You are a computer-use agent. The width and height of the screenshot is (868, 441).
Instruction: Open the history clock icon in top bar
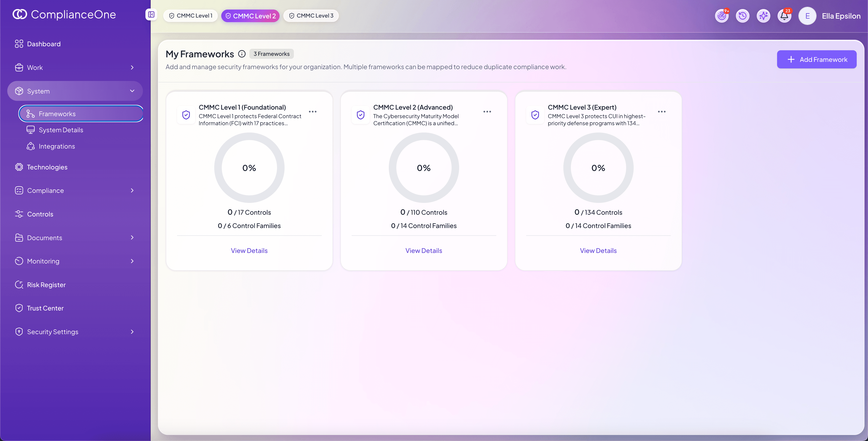click(x=743, y=16)
